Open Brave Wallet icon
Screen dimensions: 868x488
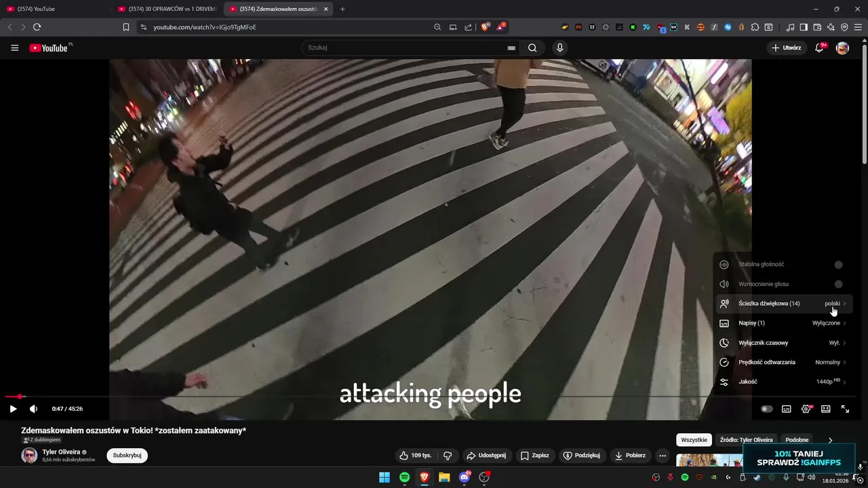[817, 27]
